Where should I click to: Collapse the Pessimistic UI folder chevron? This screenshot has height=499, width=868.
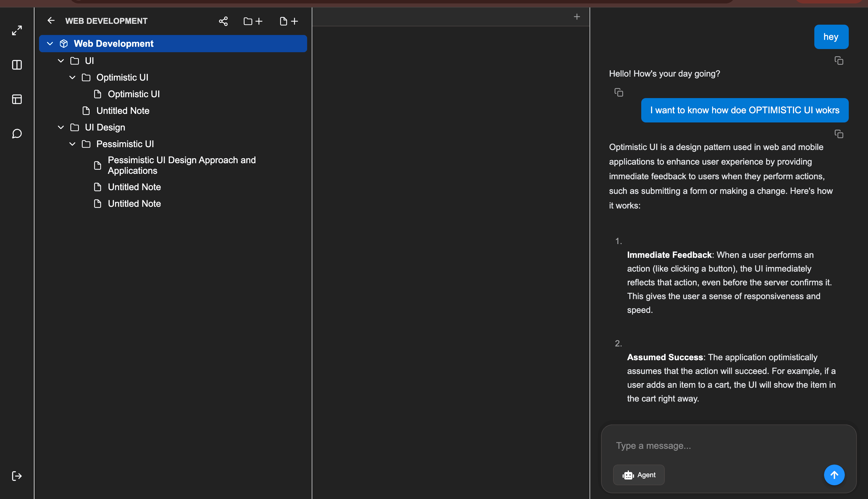72,144
